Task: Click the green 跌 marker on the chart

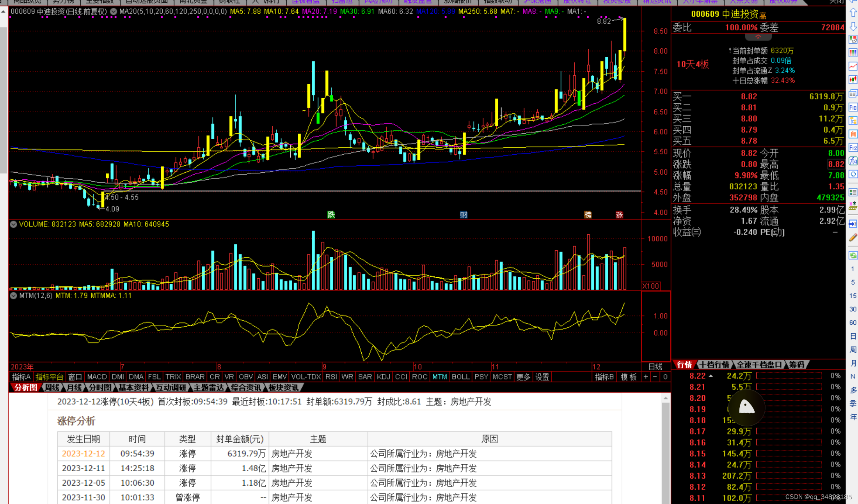Action: point(331,214)
